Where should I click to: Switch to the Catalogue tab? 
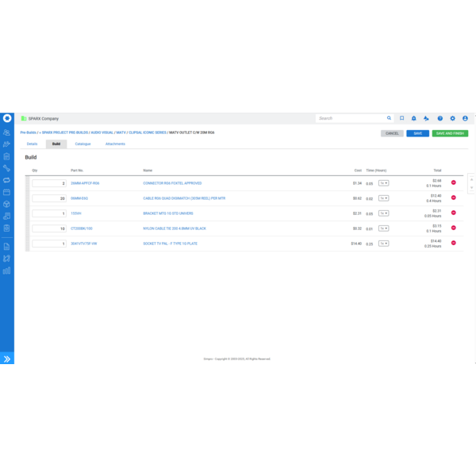[x=83, y=144]
